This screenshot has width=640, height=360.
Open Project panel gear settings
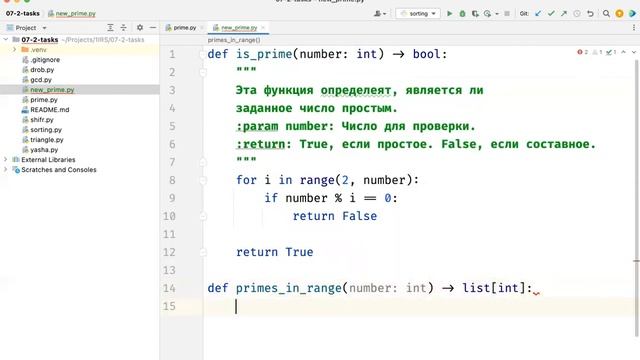(140, 28)
